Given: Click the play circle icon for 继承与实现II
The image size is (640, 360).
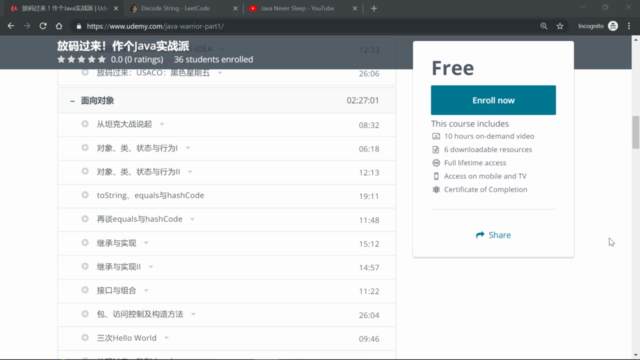Looking at the screenshot, I should pos(85,266).
